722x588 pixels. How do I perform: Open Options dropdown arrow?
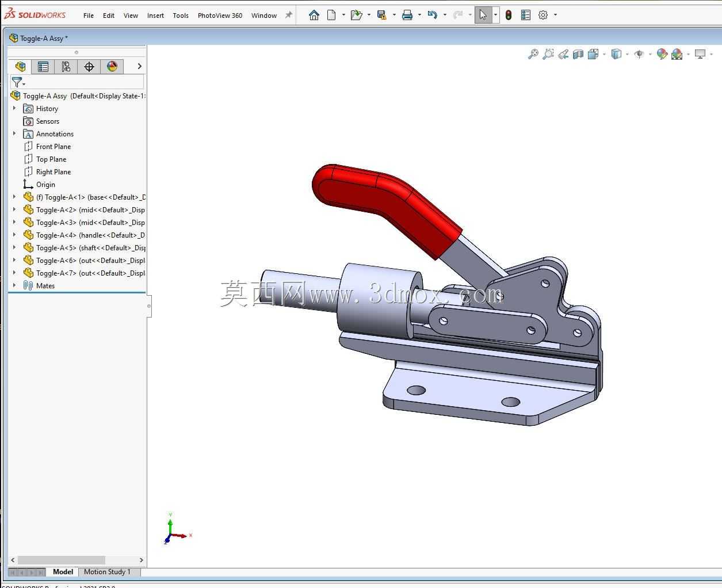(555, 16)
